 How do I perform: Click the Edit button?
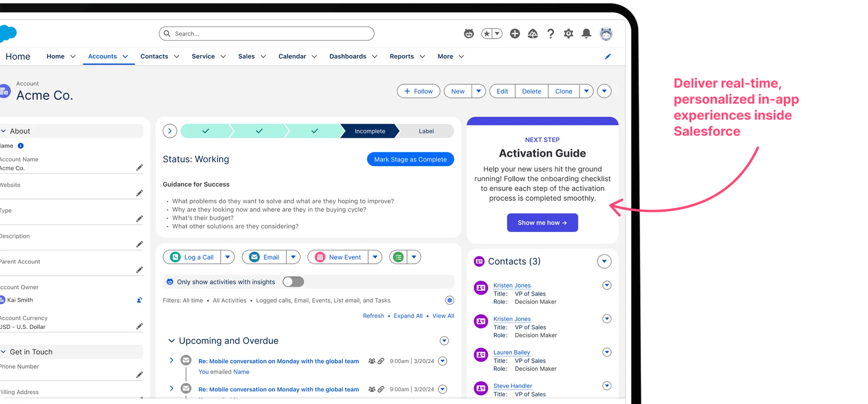502,91
